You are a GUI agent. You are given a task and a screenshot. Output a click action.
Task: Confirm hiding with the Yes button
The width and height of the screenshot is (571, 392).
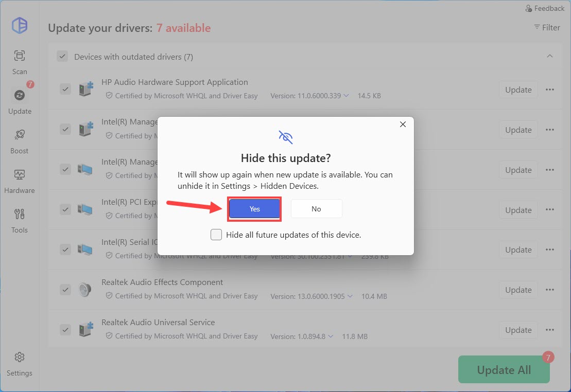coord(254,209)
